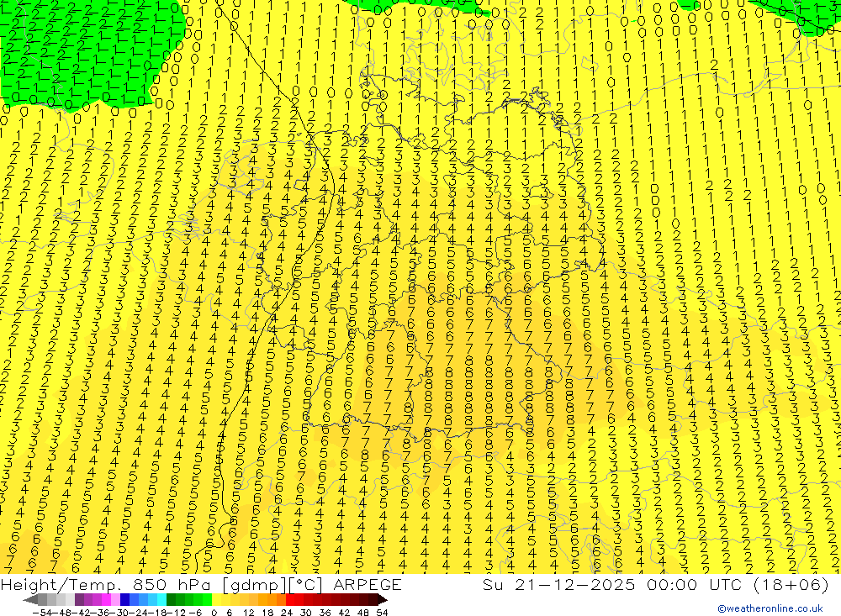
Task: Click the "Su" weekday label
Action: point(493,584)
